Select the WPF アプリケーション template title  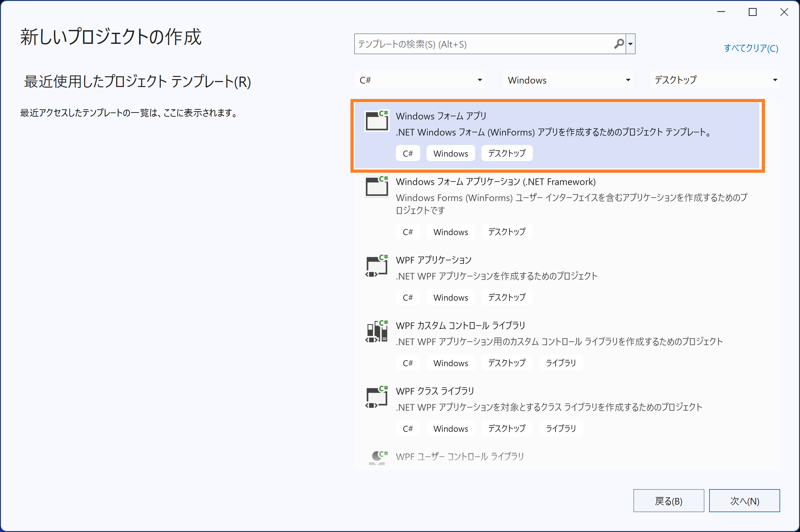click(x=434, y=260)
